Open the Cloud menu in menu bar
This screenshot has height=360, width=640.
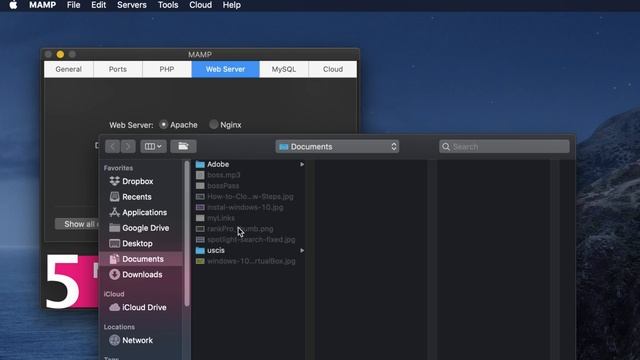click(x=200, y=5)
